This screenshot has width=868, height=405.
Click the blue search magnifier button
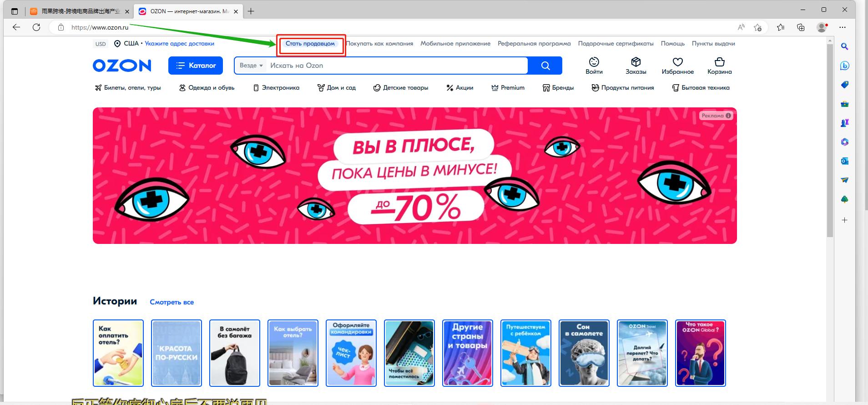pos(545,66)
